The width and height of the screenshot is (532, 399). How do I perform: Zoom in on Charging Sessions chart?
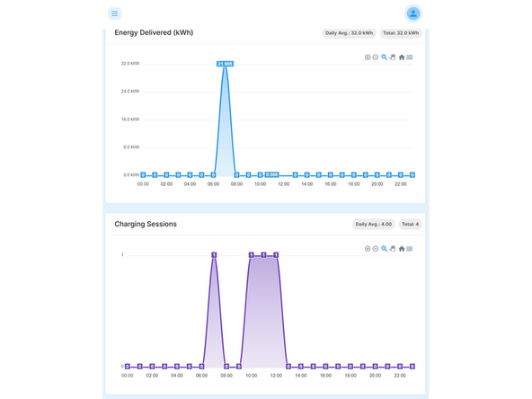point(368,249)
